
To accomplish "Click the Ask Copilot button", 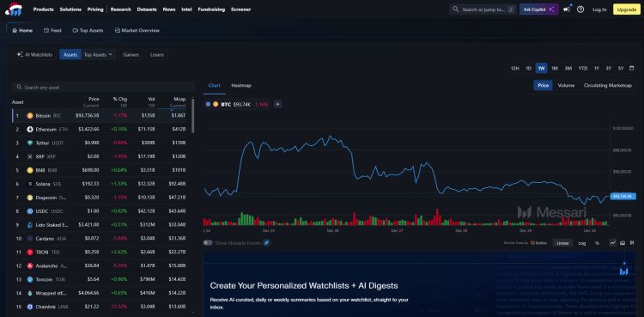I will 539,9.
